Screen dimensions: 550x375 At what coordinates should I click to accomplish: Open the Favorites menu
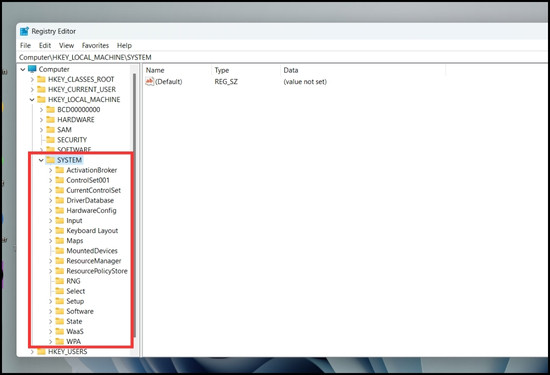(95, 45)
